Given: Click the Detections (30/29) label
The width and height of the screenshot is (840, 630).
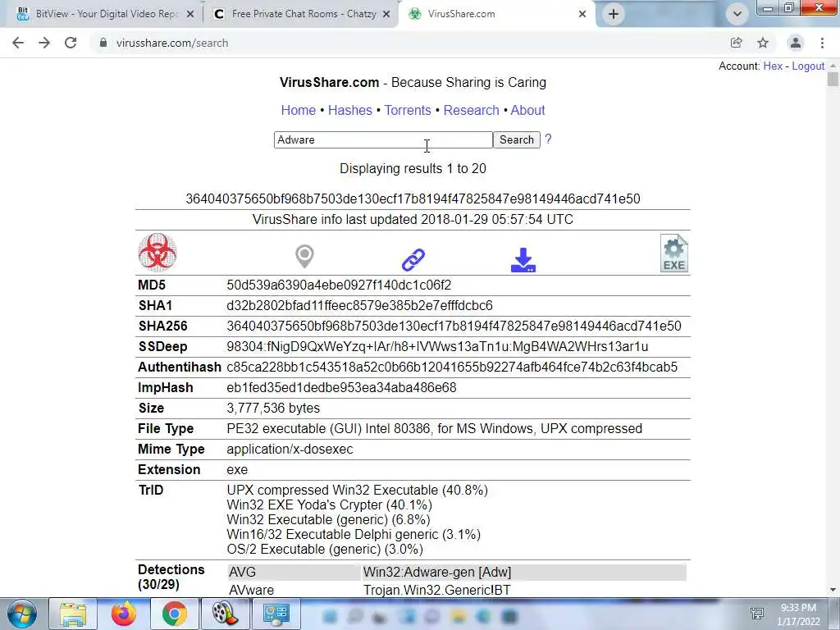Looking at the screenshot, I should point(171,577).
